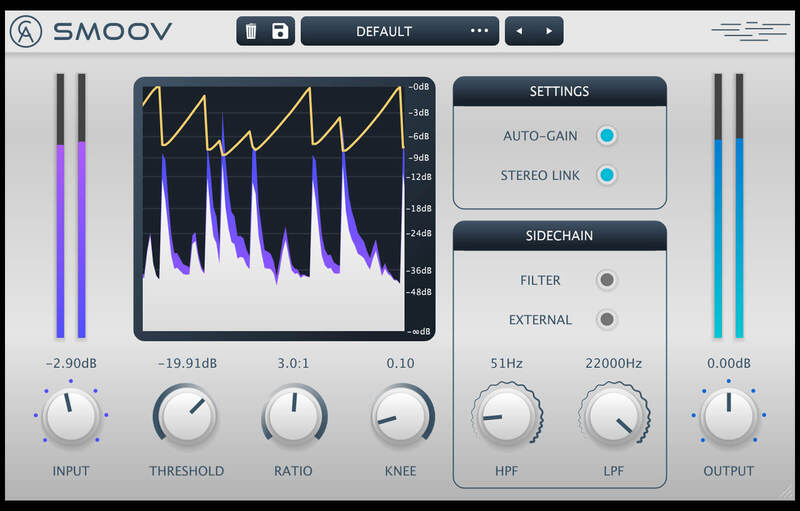
Task: Click the blue output level meter
Action: point(729,206)
